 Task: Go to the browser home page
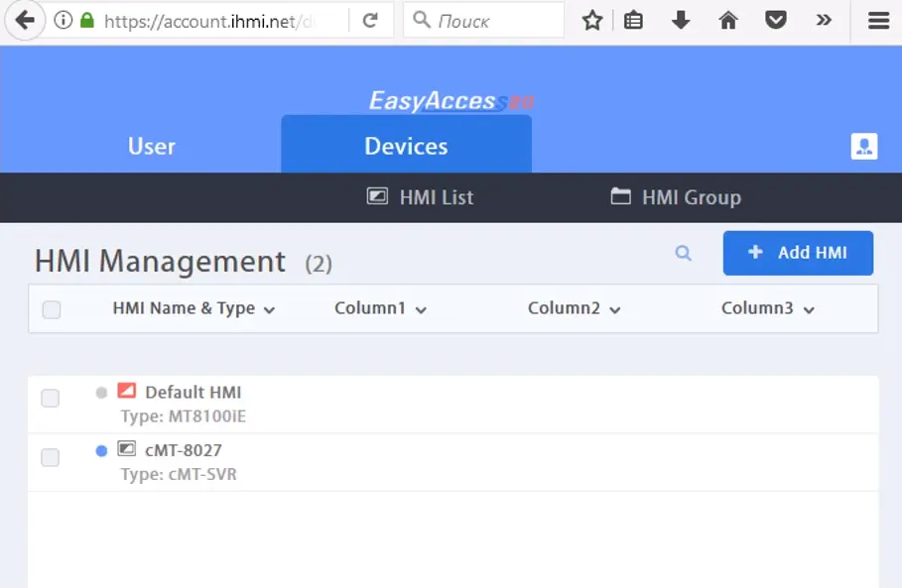click(728, 21)
